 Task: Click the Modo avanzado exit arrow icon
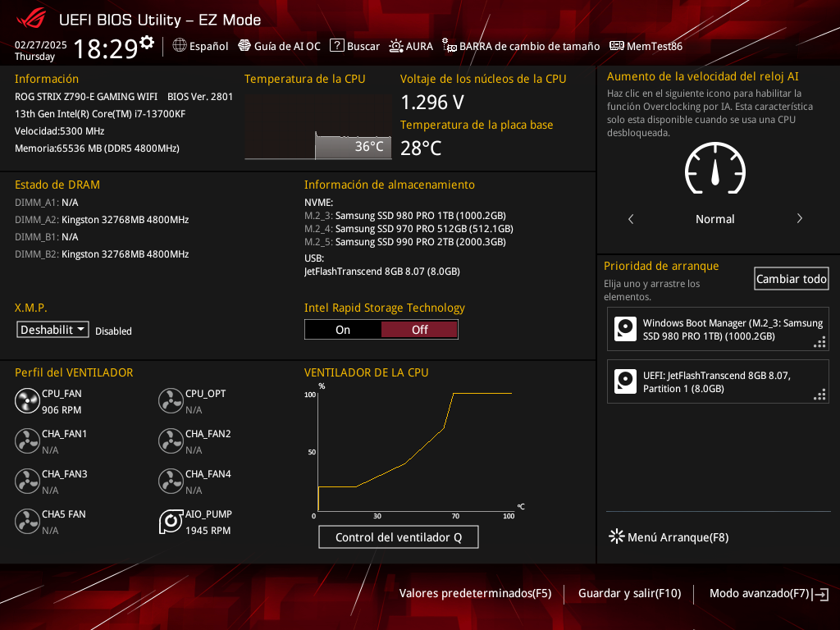point(820,594)
